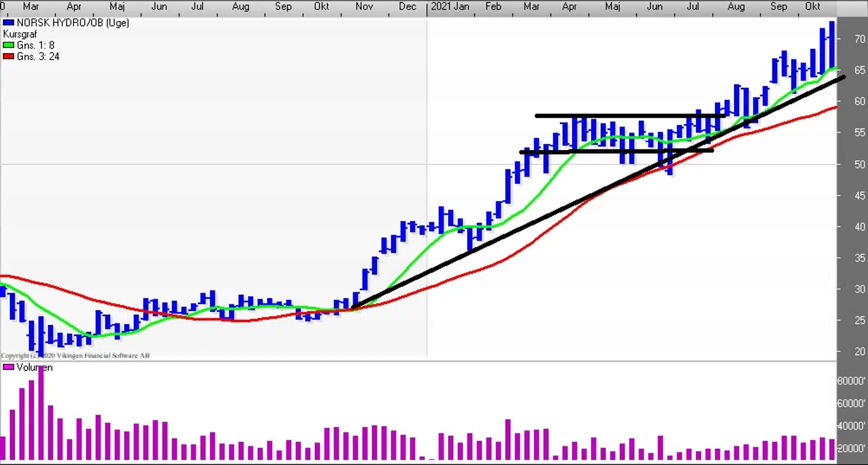
Task: Click the Dec month label on time axis
Action: click(407, 7)
